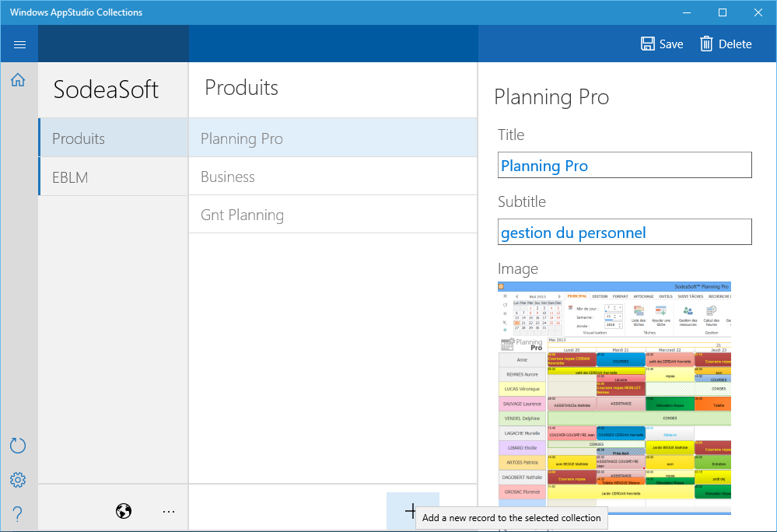
Task: Minimize the AppStudio Collections window
Action: tap(686, 12)
